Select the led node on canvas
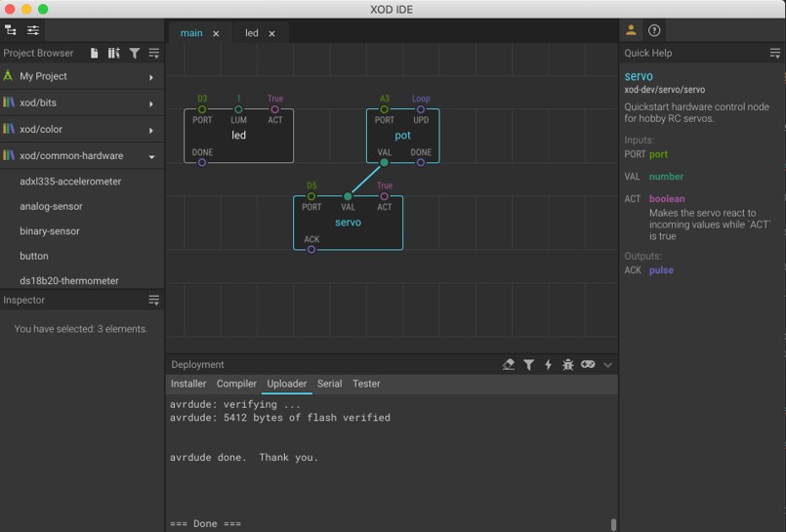 (x=238, y=136)
